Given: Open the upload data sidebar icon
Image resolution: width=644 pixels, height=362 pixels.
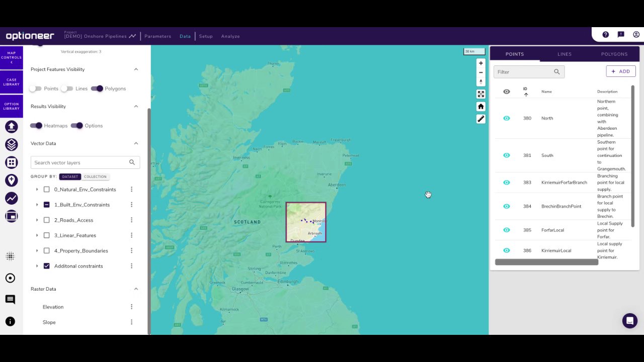Looking at the screenshot, I should 11,127.
